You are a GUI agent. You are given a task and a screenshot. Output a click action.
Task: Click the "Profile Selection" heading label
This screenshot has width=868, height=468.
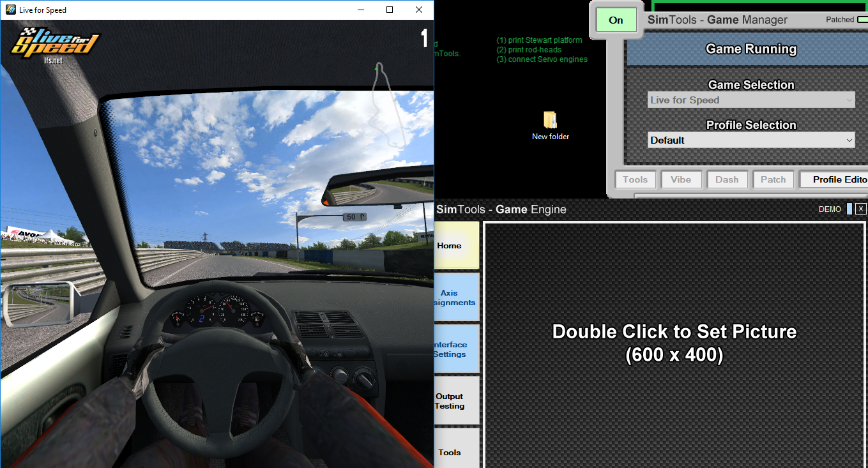[751, 125]
